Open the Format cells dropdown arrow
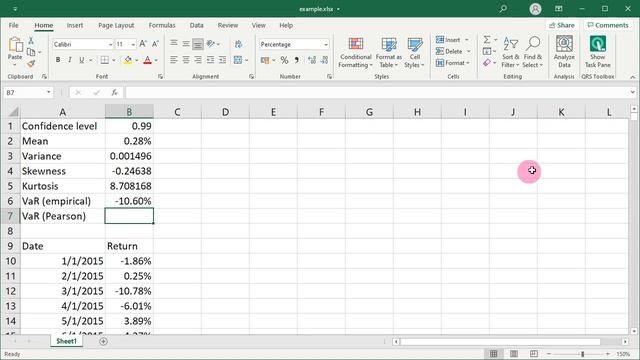This screenshot has height=360, width=640. [x=468, y=63]
